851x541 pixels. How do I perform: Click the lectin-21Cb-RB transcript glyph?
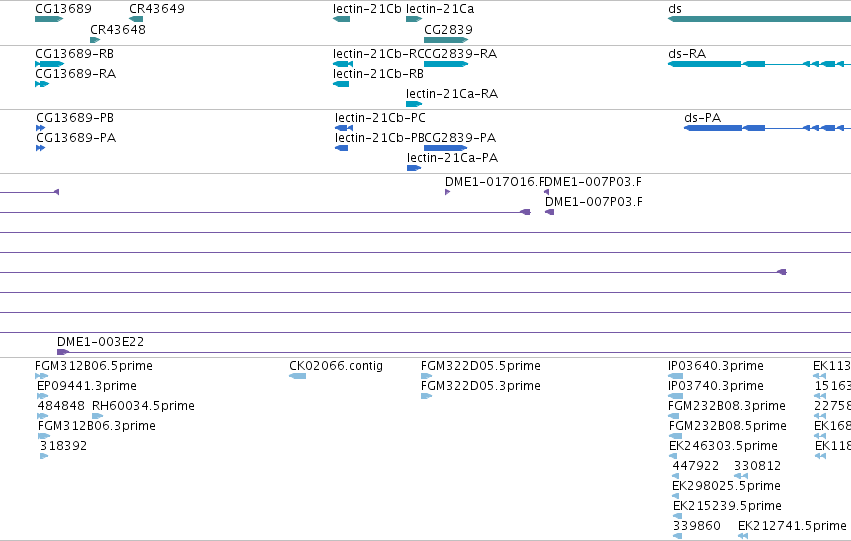pos(341,84)
